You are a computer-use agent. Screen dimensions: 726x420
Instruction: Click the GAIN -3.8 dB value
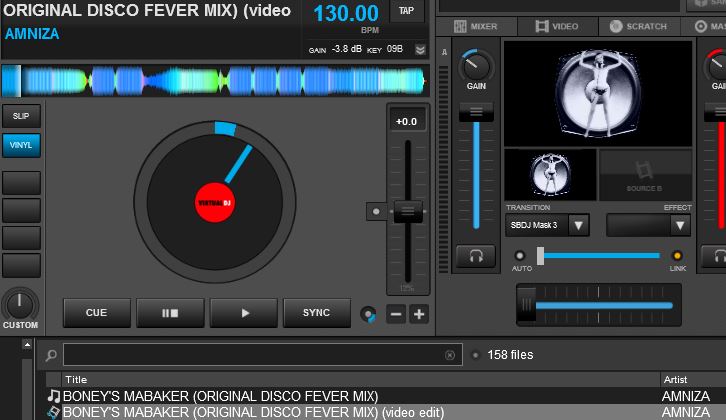pos(346,49)
